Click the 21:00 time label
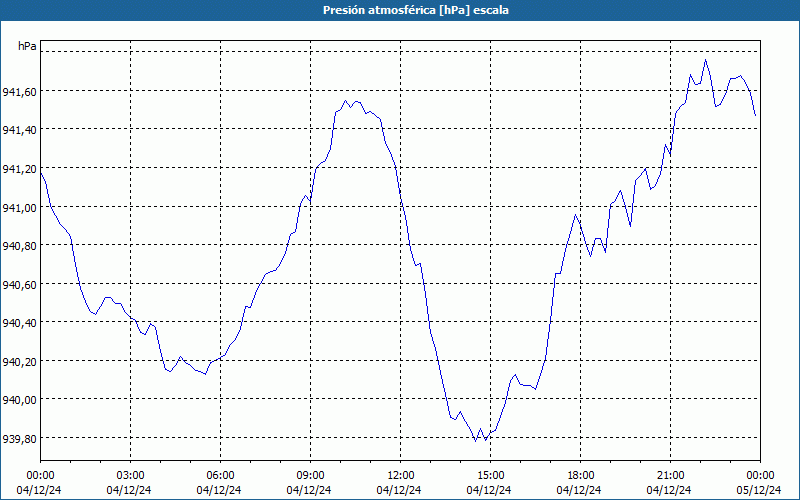800x500 pixels. [x=670, y=476]
